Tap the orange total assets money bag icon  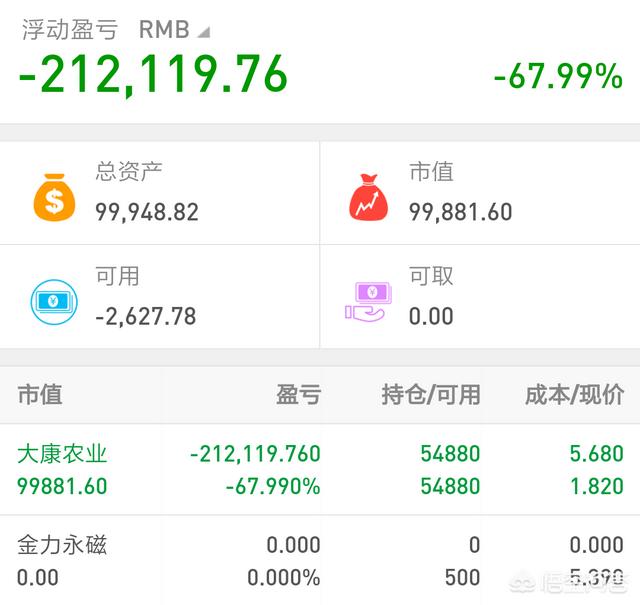click(54, 197)
